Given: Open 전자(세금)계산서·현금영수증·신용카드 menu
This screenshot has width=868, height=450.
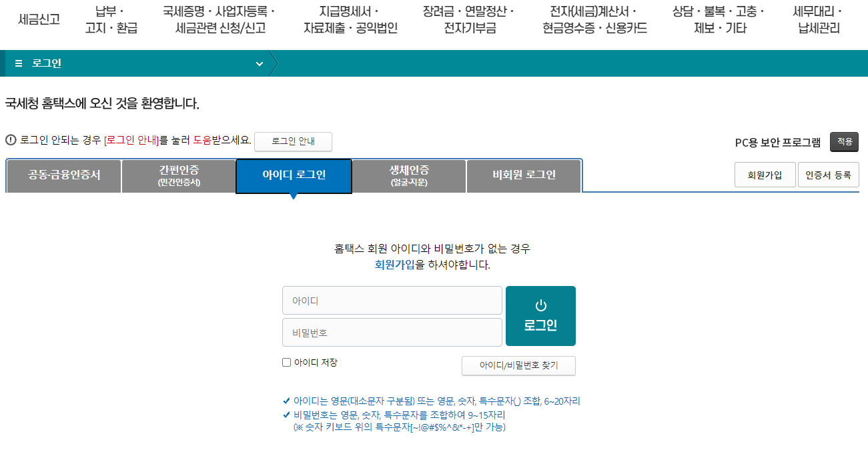Looking at the screenshot, I should coord(595,20).
